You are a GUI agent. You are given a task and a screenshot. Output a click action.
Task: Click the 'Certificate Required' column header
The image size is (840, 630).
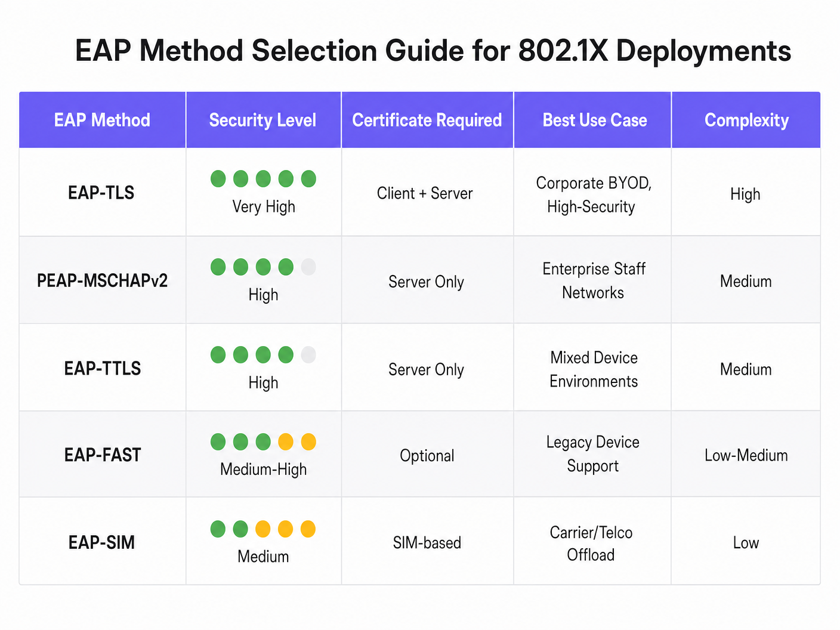[427, 120]
